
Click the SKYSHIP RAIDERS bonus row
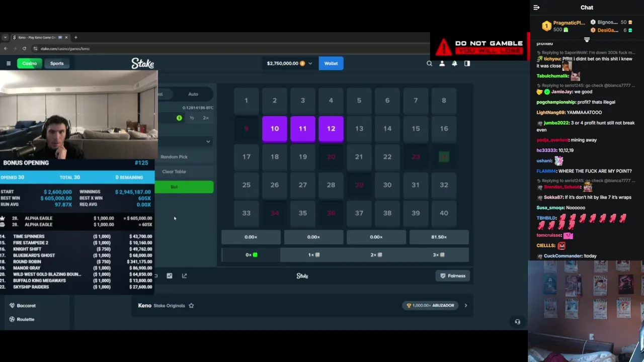tap(76, 287)
